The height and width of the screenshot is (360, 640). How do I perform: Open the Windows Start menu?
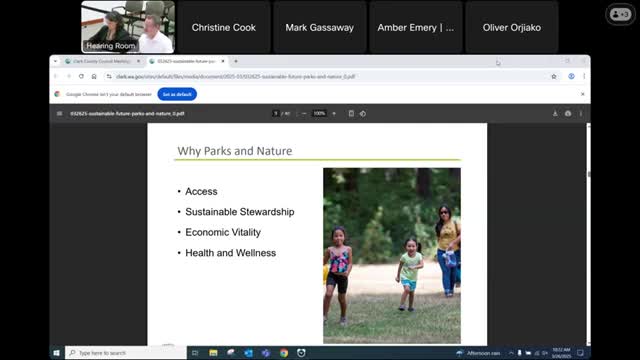tap(56, 353)
